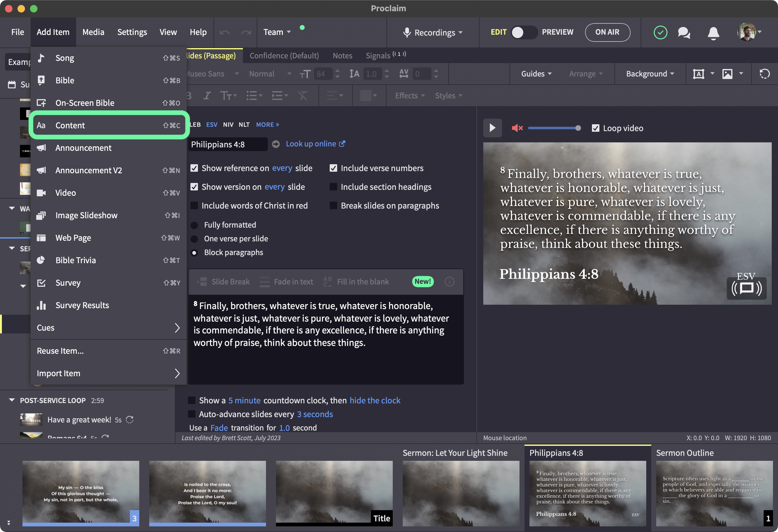Image resolution: width=778 pixels, height=532 pixels.
Task: Click the user profile avatar
Action: (746, 32)
